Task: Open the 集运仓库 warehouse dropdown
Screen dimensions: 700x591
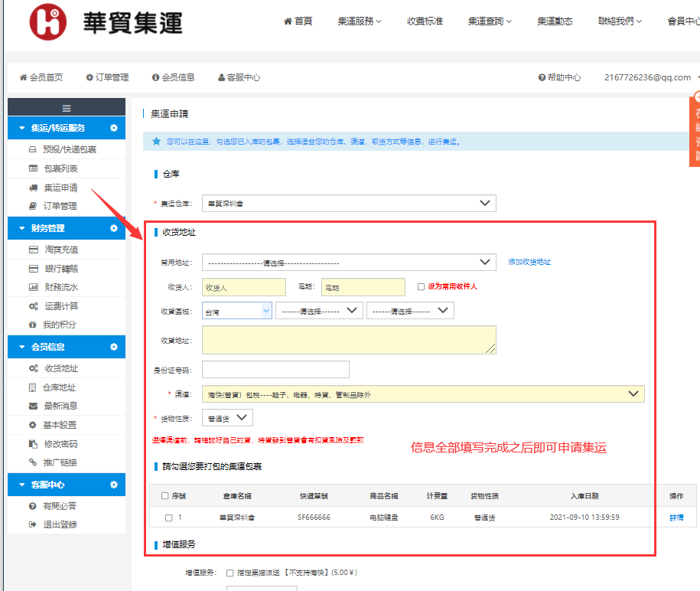Action: [x=349, y=203]
